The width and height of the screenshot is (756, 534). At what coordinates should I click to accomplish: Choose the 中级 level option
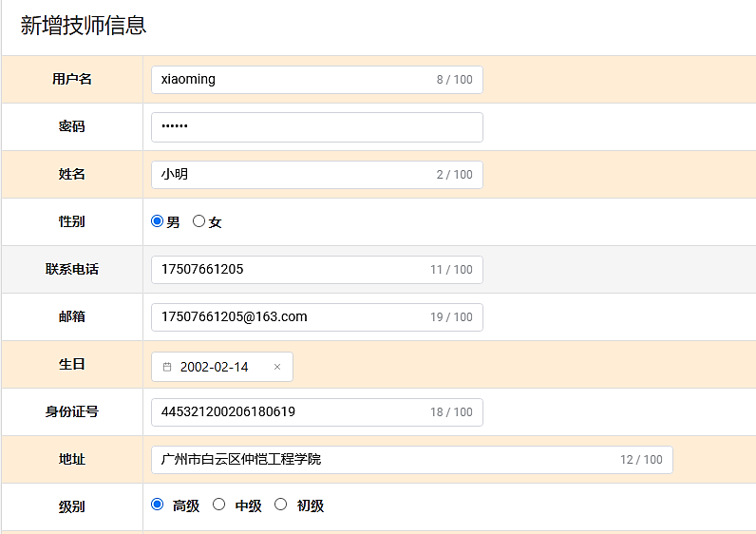(x=218, y=505)
